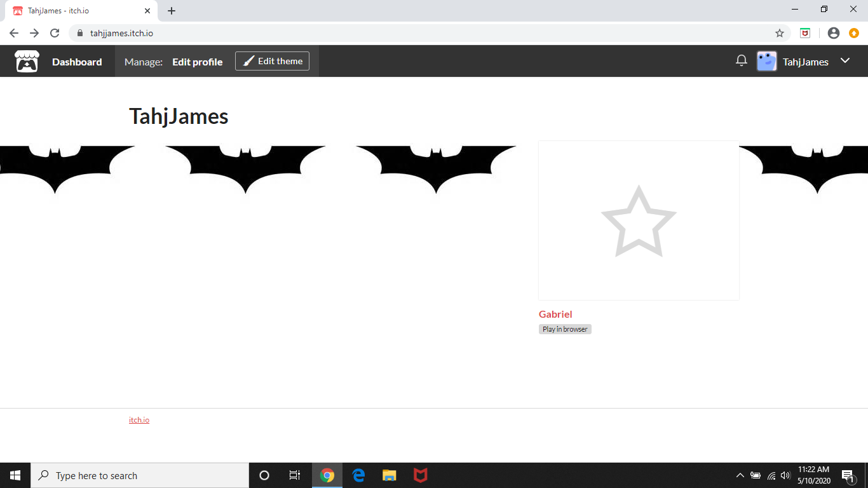Click the orange Chrome update icon
The width and height of the screenshot is (868, 488).
(x=854, y=33)
